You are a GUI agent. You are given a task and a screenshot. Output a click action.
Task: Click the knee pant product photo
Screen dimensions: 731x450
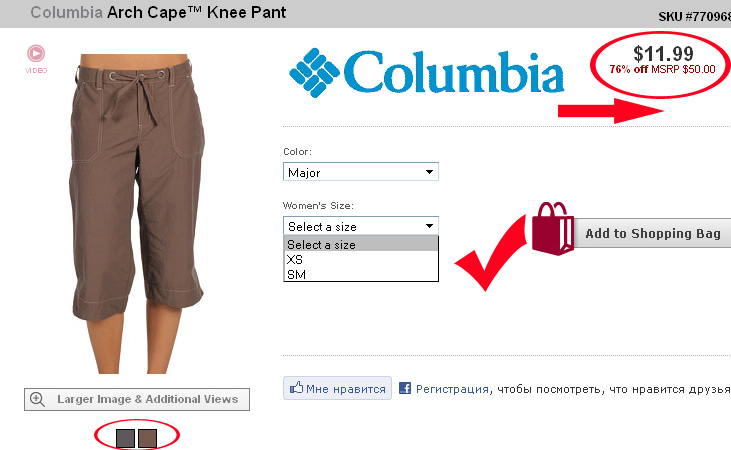137,214
